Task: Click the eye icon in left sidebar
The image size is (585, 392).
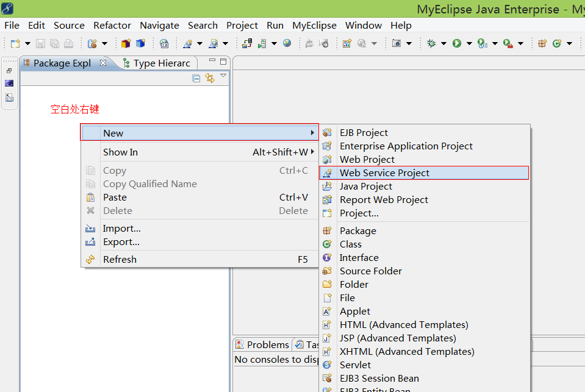Action: pos(9,84)
